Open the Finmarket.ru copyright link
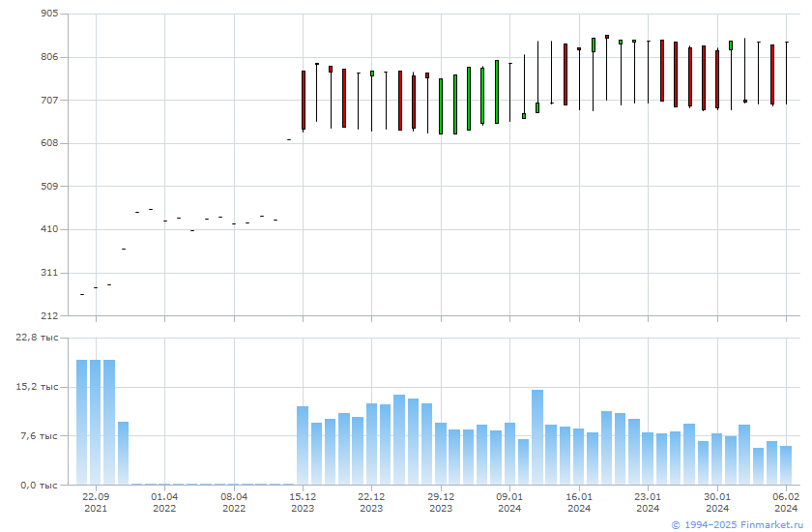The width and height of the screenshot is (812, 532). 737,525
